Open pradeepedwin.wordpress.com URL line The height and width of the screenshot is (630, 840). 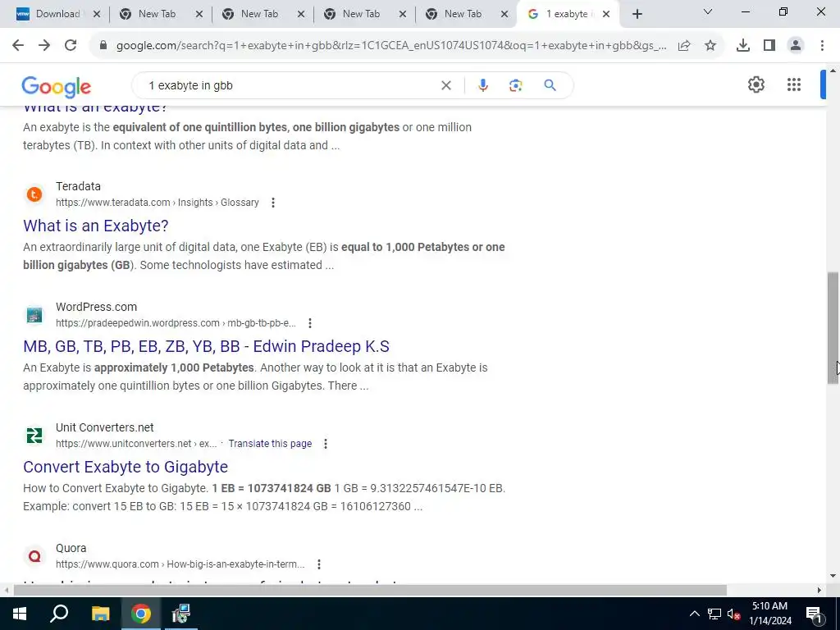176,323
